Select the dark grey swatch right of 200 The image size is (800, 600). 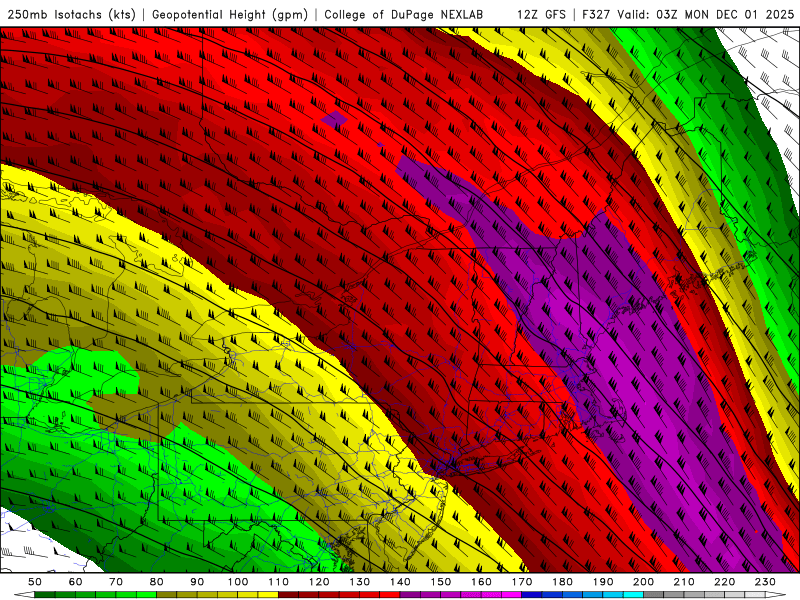[654, 595]
